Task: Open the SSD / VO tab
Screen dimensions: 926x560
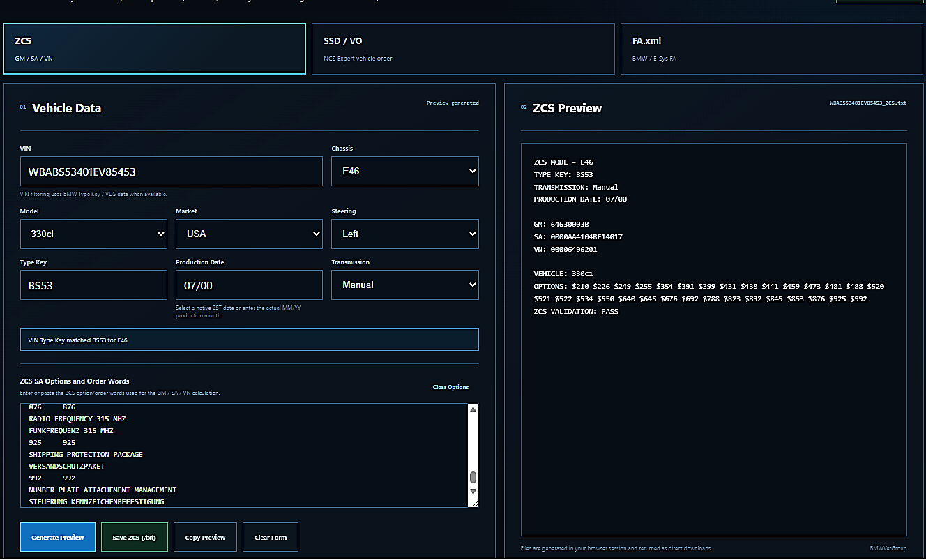Action: pyautogui.click(x=463, y=48)
